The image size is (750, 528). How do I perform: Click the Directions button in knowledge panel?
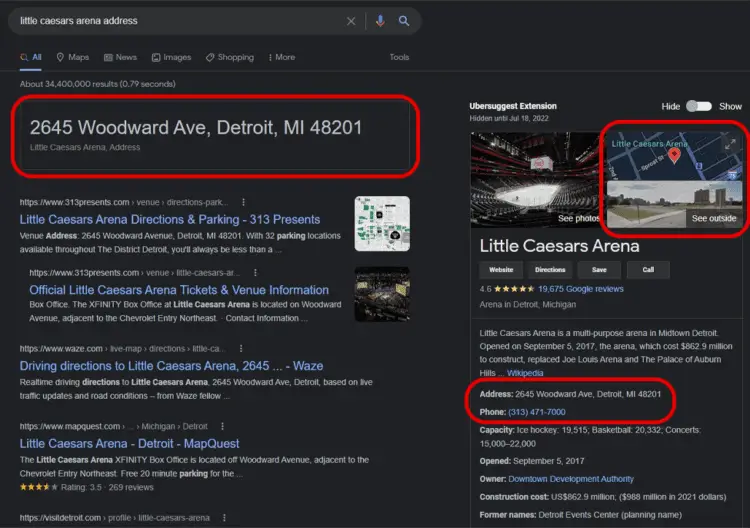(x=550, y=270)
